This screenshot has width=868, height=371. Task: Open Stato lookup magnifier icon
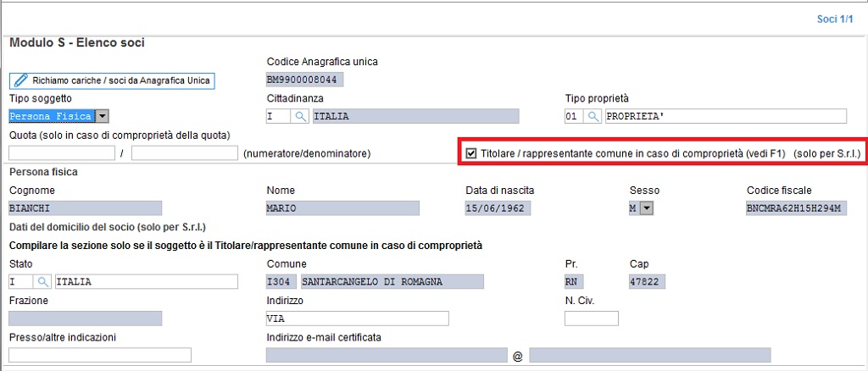point(42,281)
